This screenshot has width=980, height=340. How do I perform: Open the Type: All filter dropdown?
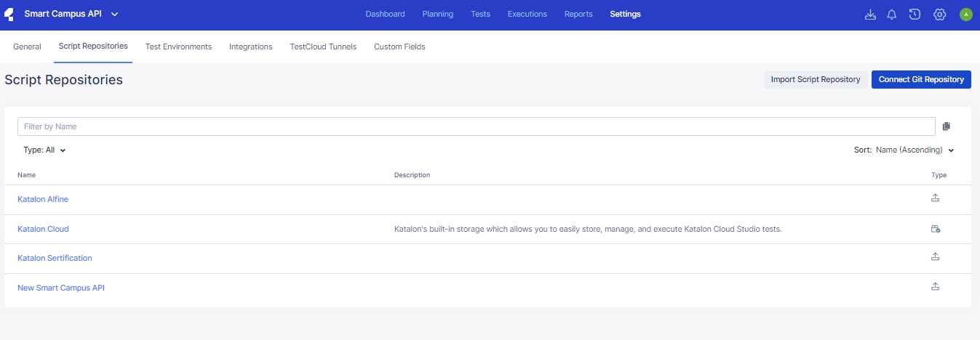[44, 150]
